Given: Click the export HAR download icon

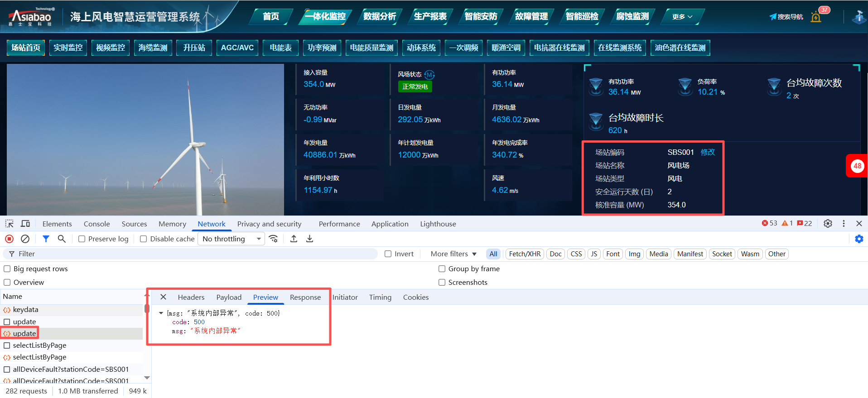Looking at the screenshot, I should coord(310,239).
